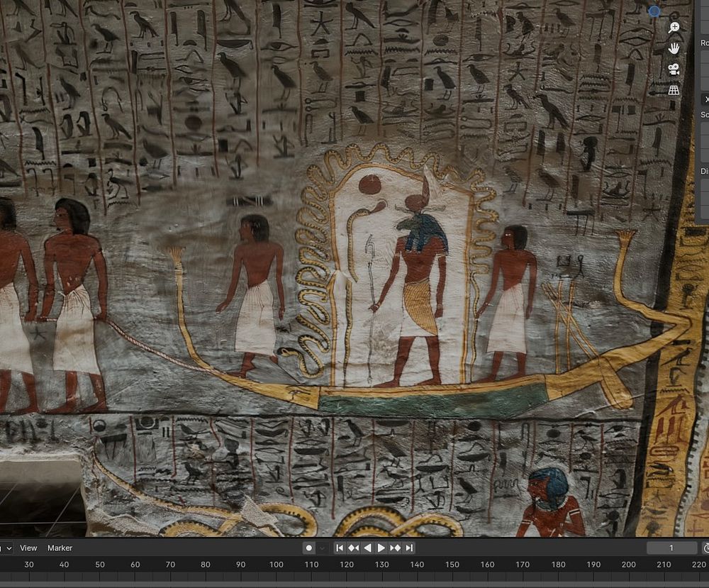Open the auto keyframing options dropdown

click(322, 548)
